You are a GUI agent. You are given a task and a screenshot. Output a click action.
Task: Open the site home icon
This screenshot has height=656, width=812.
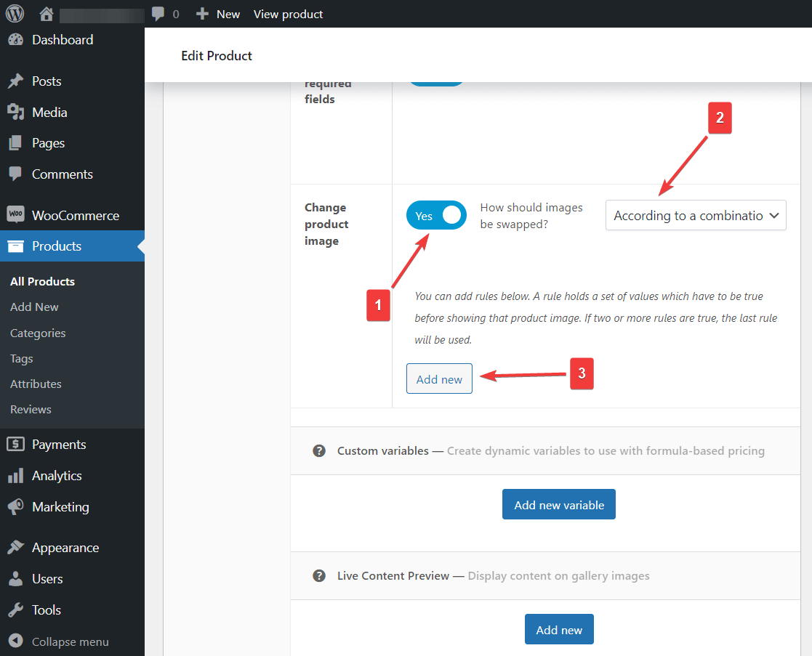46,14
